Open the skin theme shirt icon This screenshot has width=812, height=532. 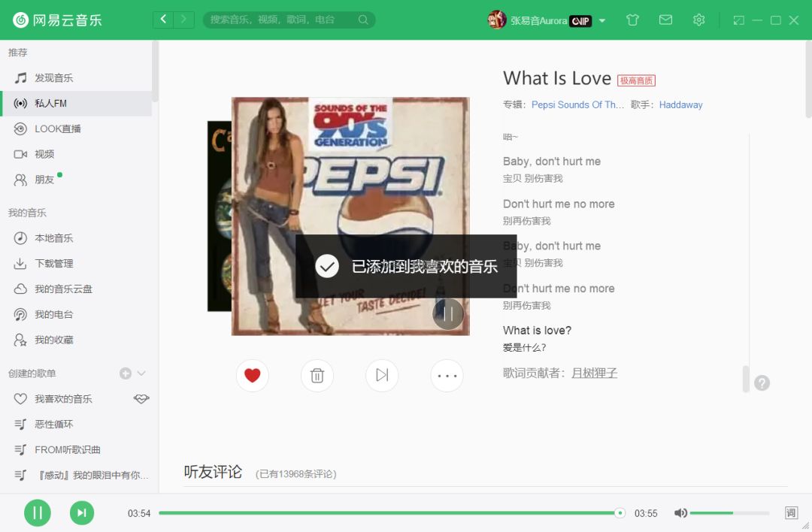[632, 20]
